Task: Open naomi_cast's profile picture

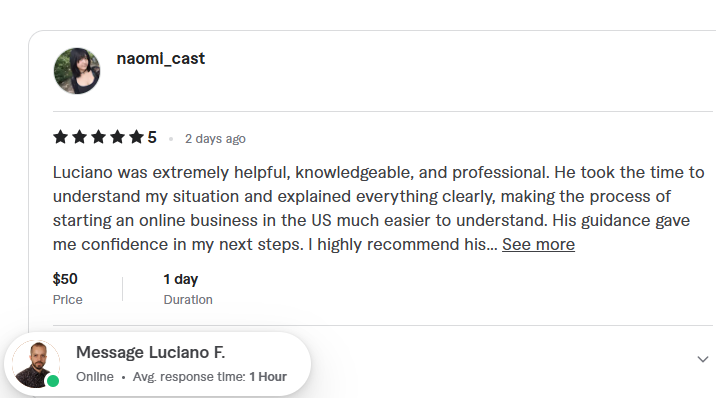Action: pyautogui.click(x=77, y=71)
